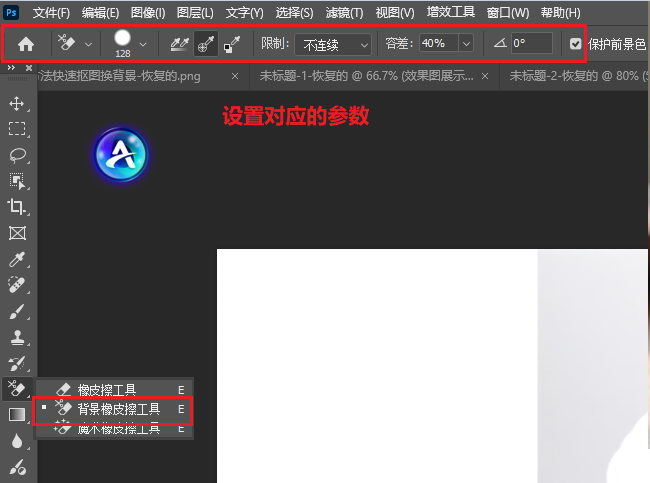
Task: Click the Background Eraser tool in toolbar
Action: tap(17, 389)
